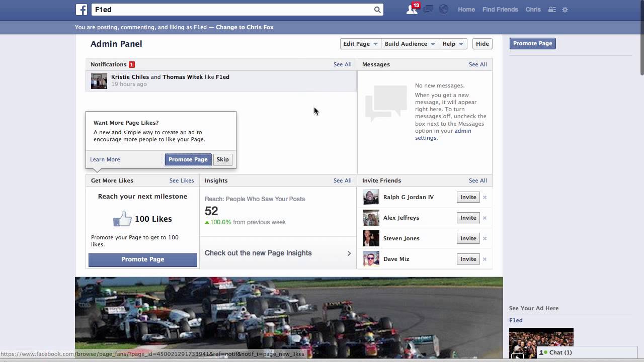Open the Build Audience dropdown
The width and height of the screenshot is (644, 362).
[x=410, y=44]
